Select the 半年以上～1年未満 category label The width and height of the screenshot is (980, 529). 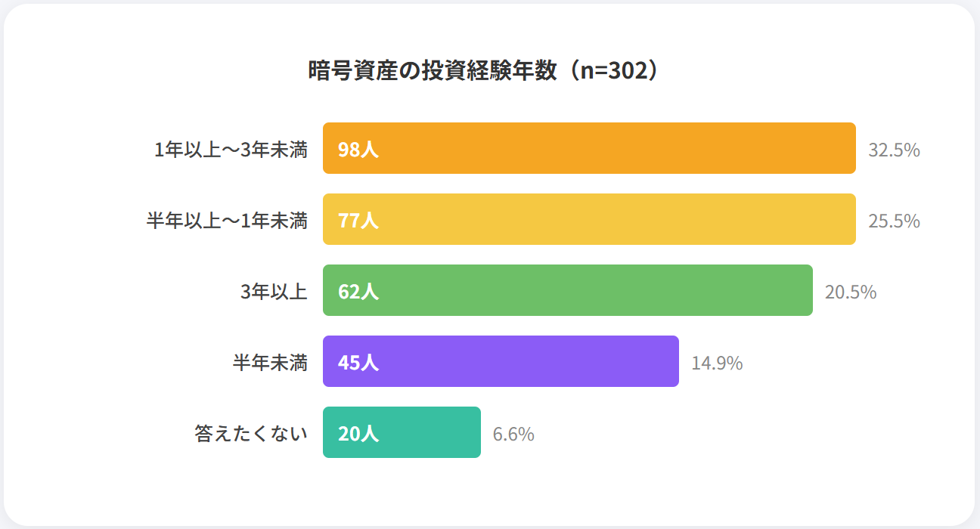[227, 221]
